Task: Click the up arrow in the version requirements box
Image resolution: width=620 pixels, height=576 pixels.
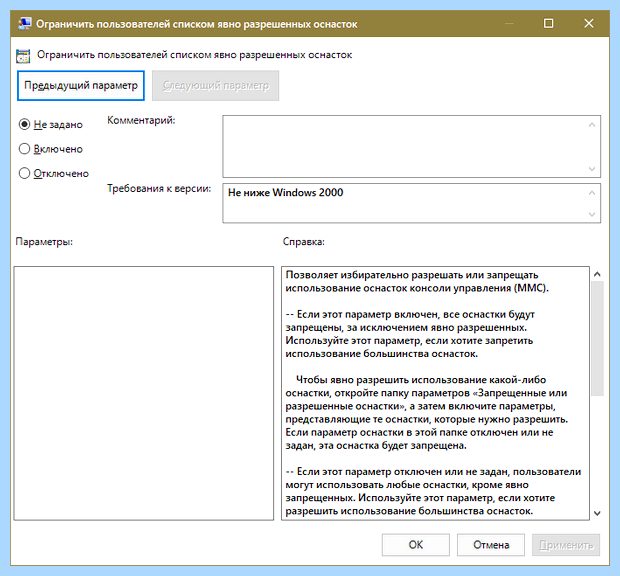Action: pos(592,193)
